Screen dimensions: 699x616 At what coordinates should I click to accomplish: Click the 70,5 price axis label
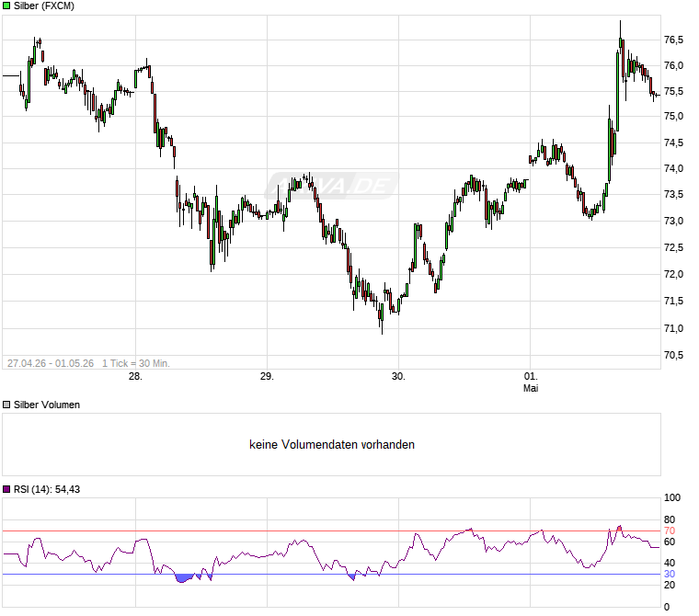(x=673, y=355)
